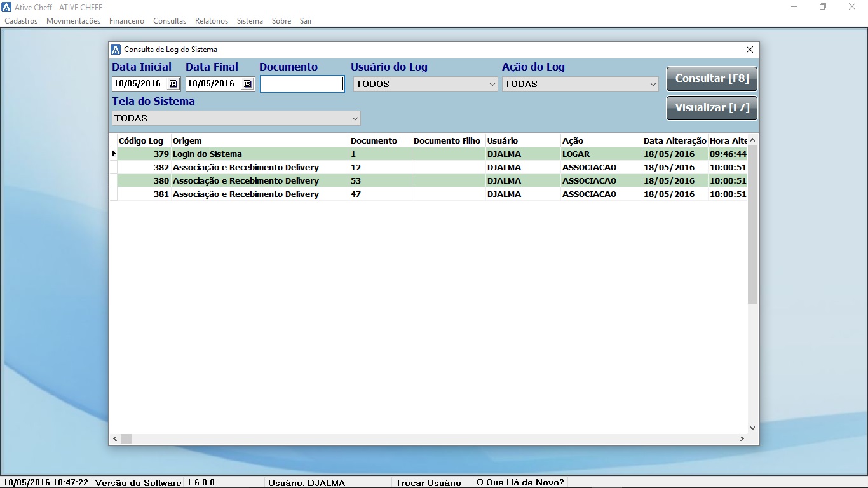Screen dimensions: 868x488
Task: Click the Documento Filho column header
Action: click(449, 141)
